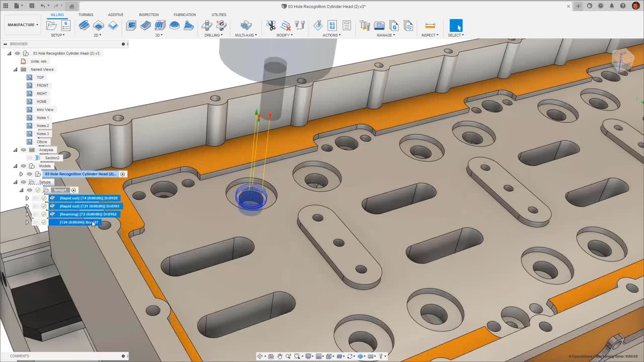Toggle visibility eye on Setup1
Image resolution: width=644 pixels, height=362 pixels.
(x=29, y=190)
